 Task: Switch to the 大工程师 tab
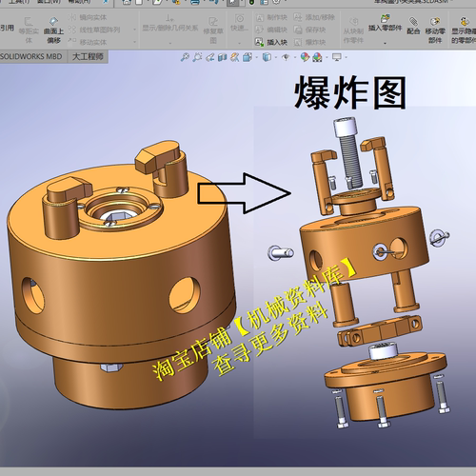(x=88, y=57)
